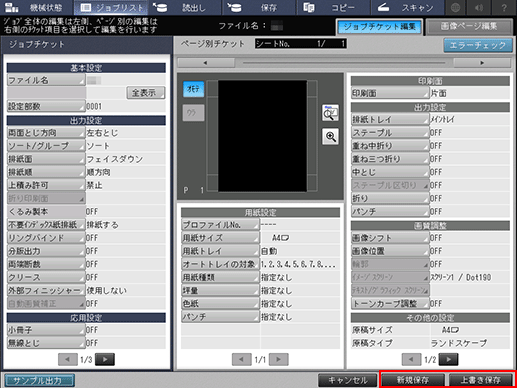The width and height of the screenshot is (517, 388).
Task: Select the オモテ front side toggle
Action: tap(193, 89)
